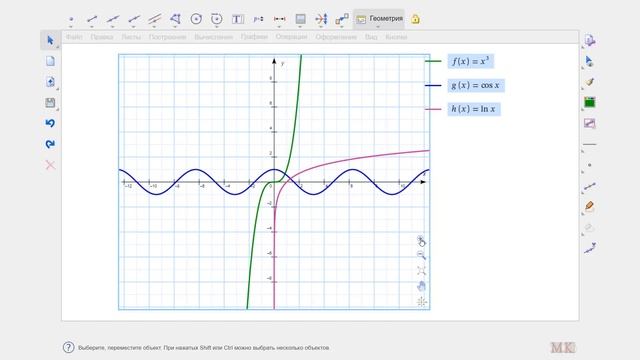Select the hand pan tool on graph
Image resolution: width=640 pixels, height=360 pixels.
421,286
